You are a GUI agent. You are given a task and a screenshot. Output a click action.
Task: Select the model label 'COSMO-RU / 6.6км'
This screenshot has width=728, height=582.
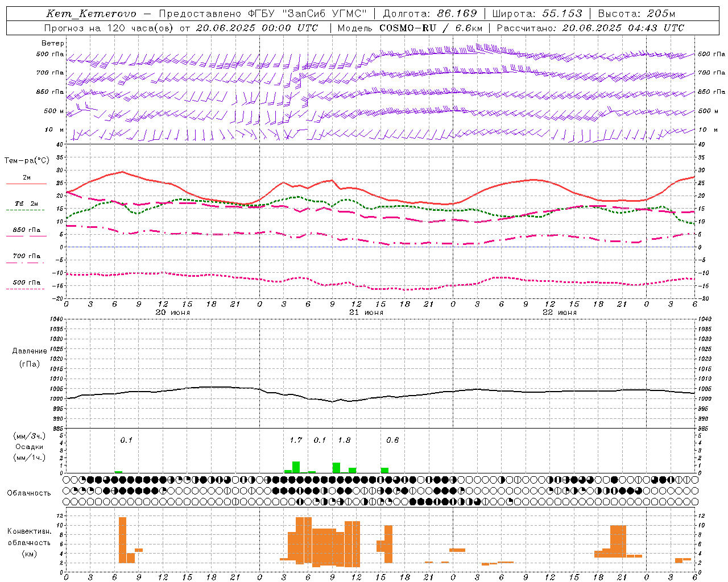click(431, 28)
